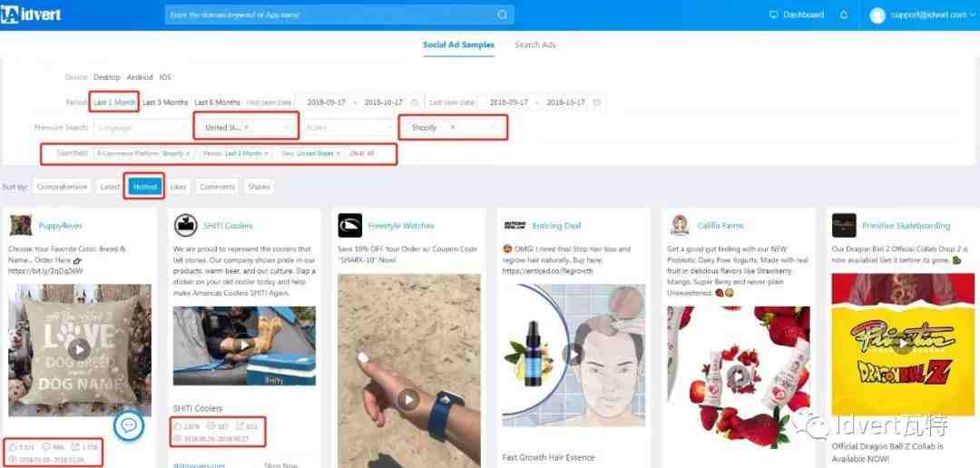Click the search magnifier icon
The height and width of the screenshot is (468, 980).
pyautogui.click(x=503, y=15)
